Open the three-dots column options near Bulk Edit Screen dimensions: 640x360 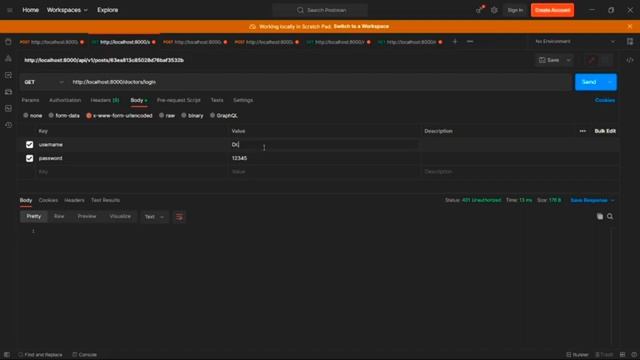click(x=582, y=131)
